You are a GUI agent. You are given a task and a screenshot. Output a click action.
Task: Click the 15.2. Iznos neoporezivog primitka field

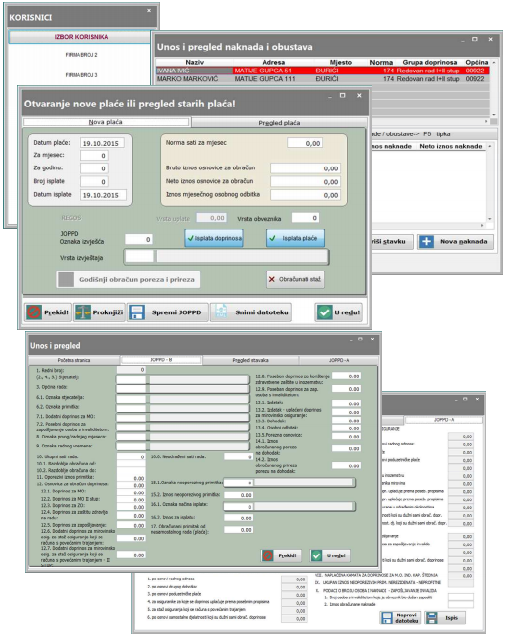click(239, 495)
